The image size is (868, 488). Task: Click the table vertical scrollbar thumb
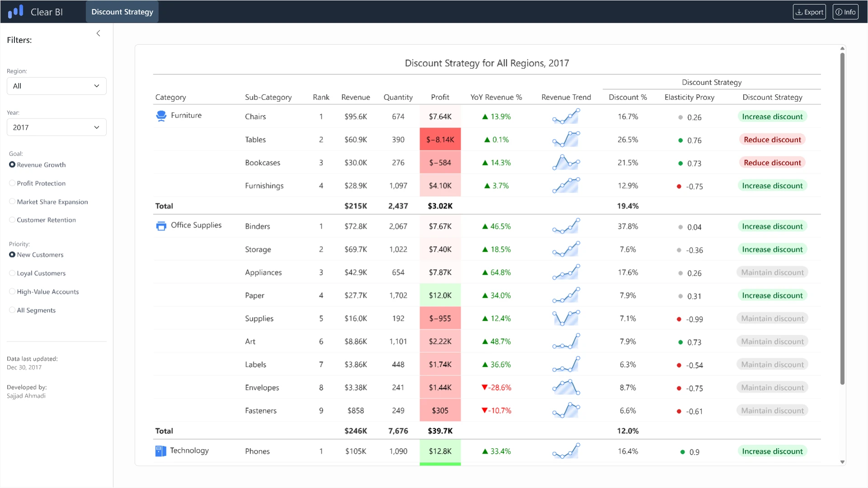click(x=842, y=219)
